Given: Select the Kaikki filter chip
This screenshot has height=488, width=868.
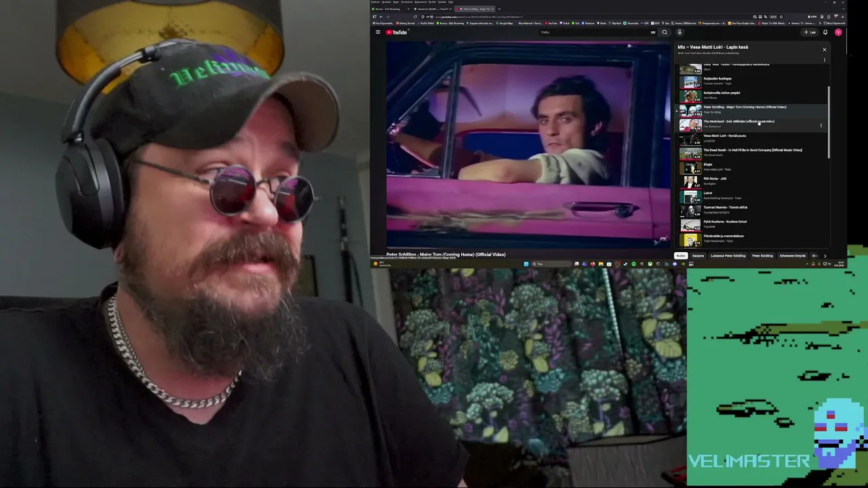Looking at the screenshot, I should (x=681, y=256).
